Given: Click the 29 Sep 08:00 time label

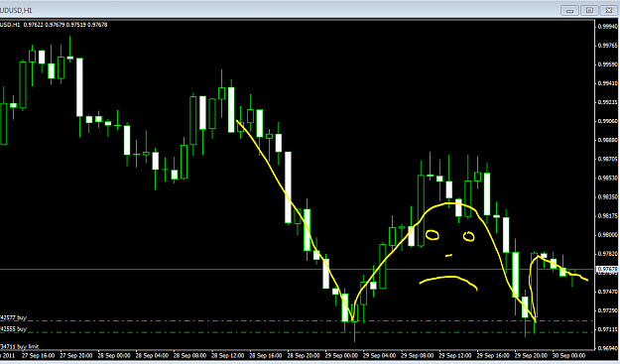Looking at the screenshot, I should [x=418, y=355].
